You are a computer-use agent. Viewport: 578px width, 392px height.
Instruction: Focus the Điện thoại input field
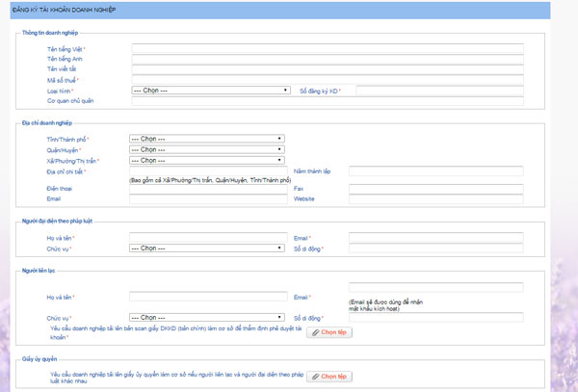pyautogui.click(x=208, y=189)
